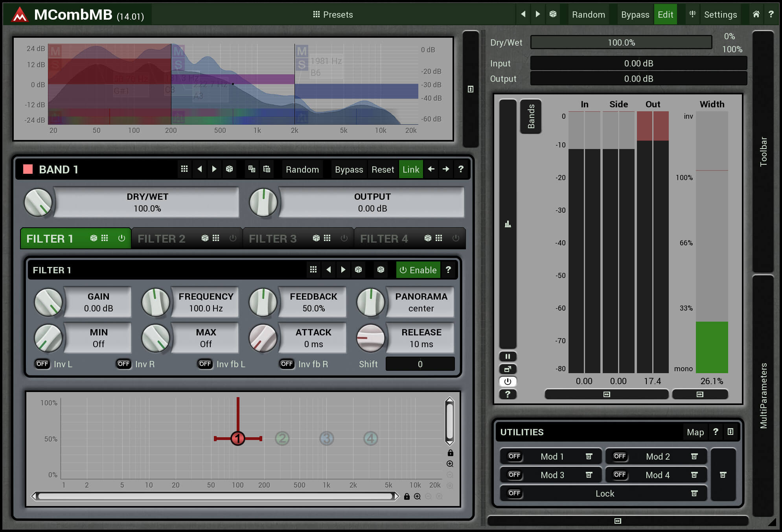Toggle the Band 1 Link button
The width and height of the screenshot is (782, 532).
click(x=411, y=169)
